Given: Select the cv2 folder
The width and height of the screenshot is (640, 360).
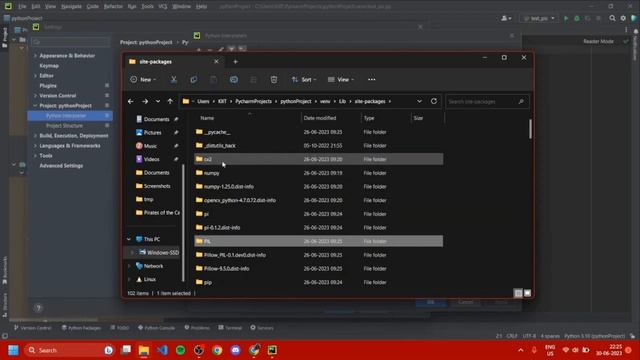Looking at the screenshot, I should pyautogui.click(x=318, y=159).
